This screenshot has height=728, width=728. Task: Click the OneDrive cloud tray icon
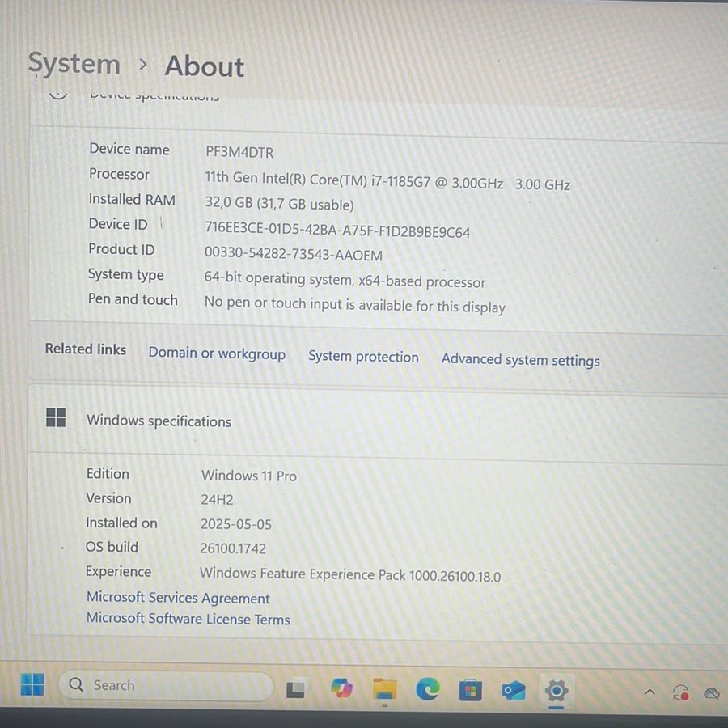coord(712,693)
